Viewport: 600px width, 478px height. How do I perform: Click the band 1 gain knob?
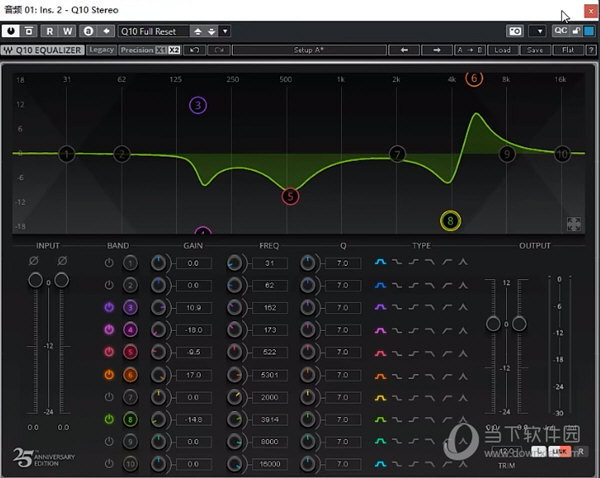coord(158,263)
